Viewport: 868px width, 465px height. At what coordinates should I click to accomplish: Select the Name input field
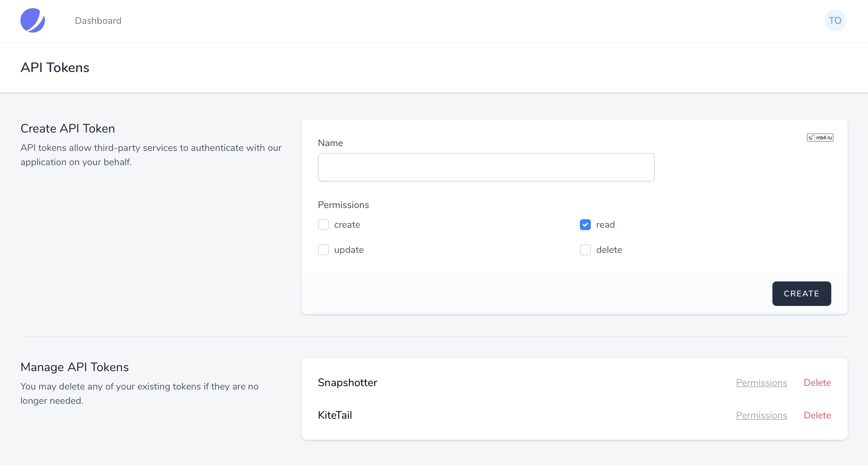(x=486, y=167)
